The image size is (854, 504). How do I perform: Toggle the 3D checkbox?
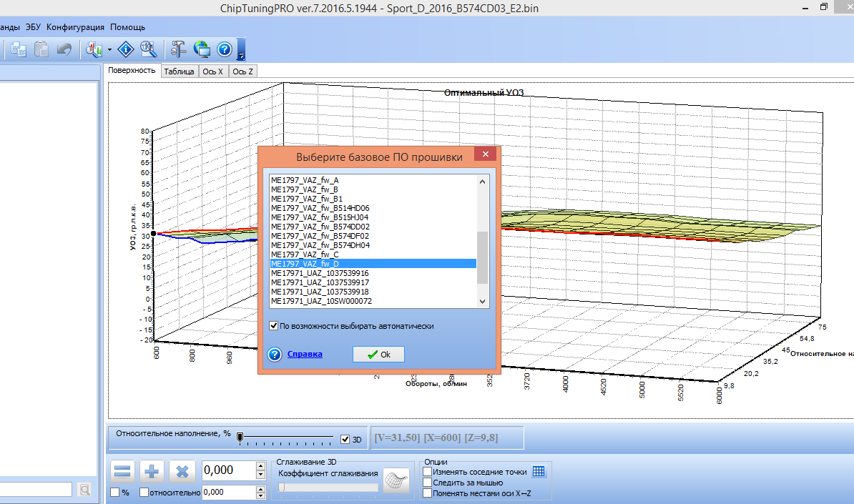(x=345, y=439)
